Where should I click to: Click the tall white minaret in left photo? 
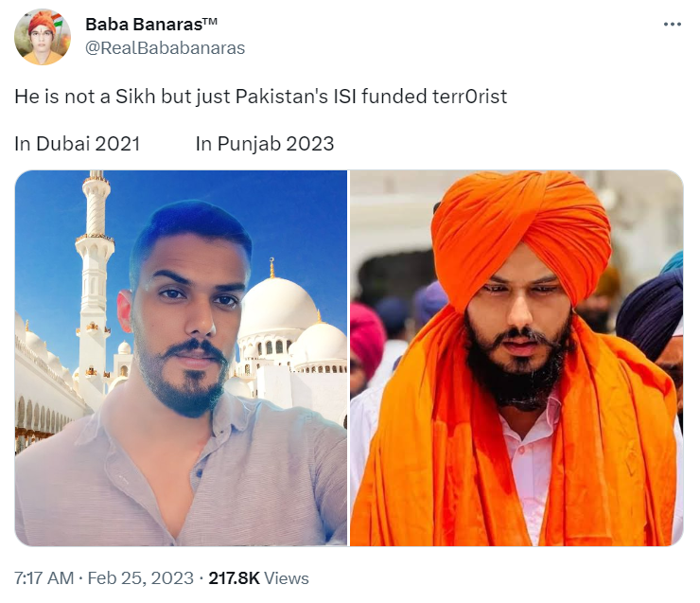tap(94, 286)
